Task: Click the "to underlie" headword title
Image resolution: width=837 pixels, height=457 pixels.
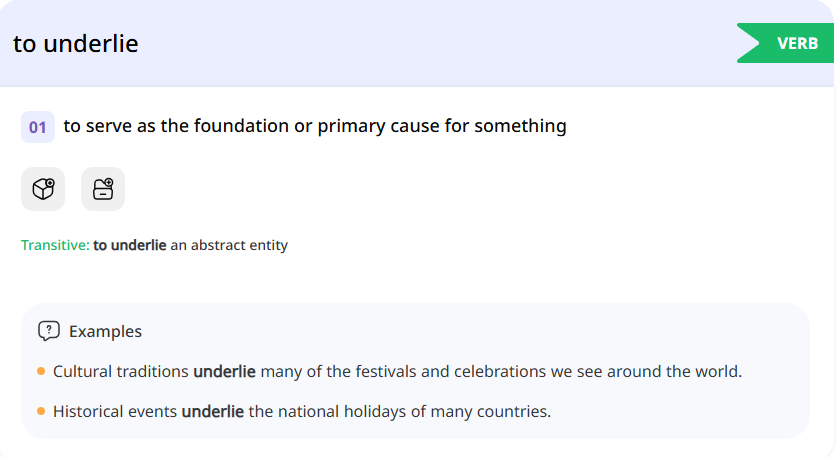Action: (76, 44)
